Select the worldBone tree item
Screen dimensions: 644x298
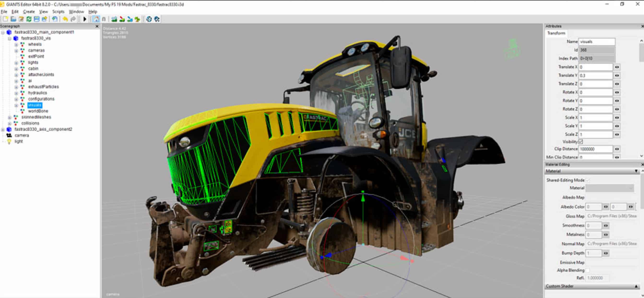coord(38,111)
